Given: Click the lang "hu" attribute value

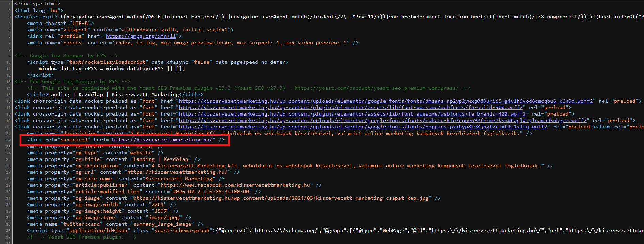Looking at the screenshot, I should click(x=54, y=10).
